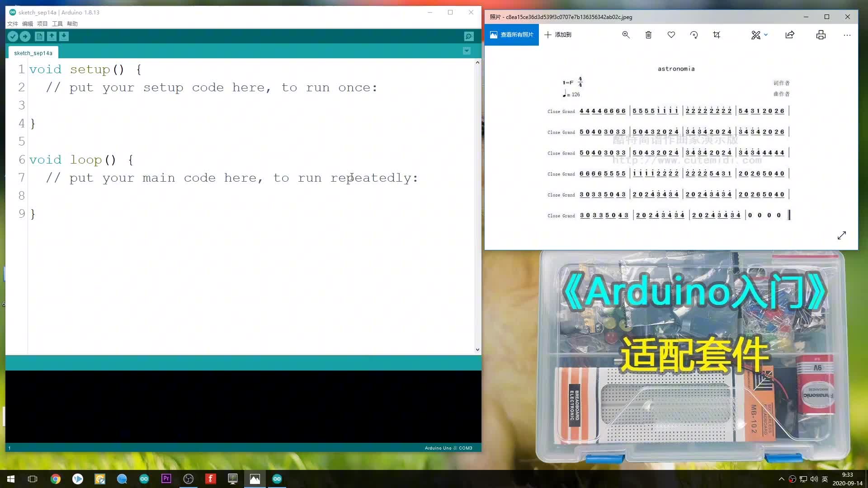Screen dimensions: 868x488
Task: Open the Windows Start menu
Action: click(11, 479)
